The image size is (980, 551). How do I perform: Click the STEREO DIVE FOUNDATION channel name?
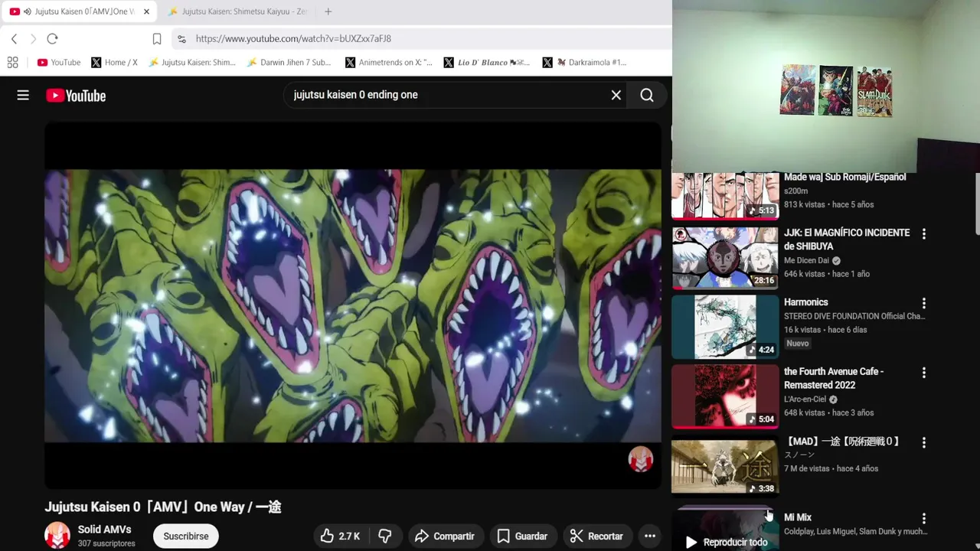click(x=854, y=316)
